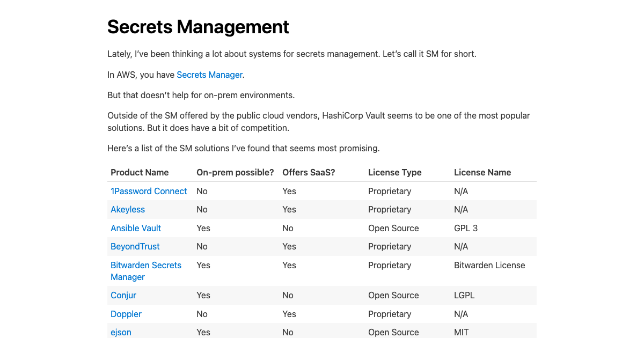The image size is (644, 338).
Task: Click on-prem Yes in Ansible Vault row
Action: [203, 228]
